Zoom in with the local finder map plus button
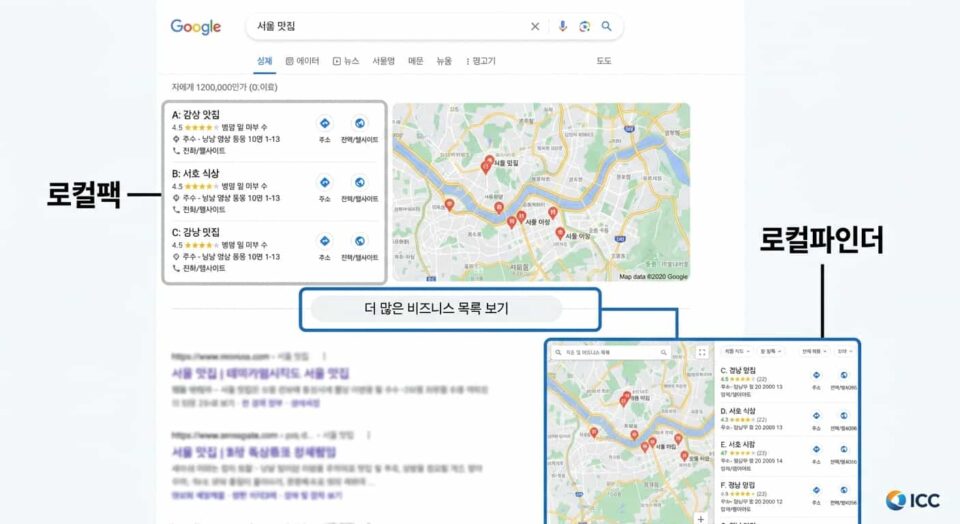This screenshot has height=524, width=960. (700, 518)
